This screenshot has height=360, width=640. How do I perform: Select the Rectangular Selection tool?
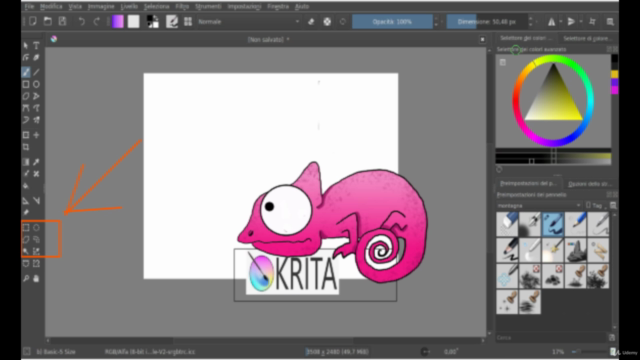pyautogui.click(x=26, y=228)
